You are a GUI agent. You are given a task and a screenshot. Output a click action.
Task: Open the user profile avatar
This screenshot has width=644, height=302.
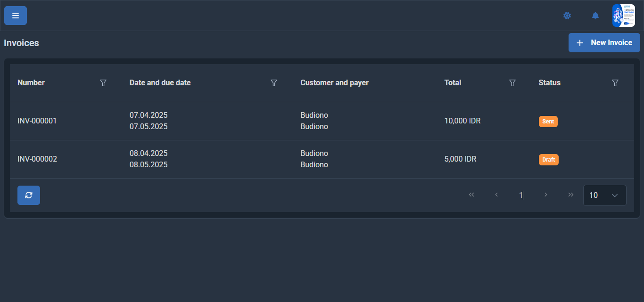click(624, 16)
